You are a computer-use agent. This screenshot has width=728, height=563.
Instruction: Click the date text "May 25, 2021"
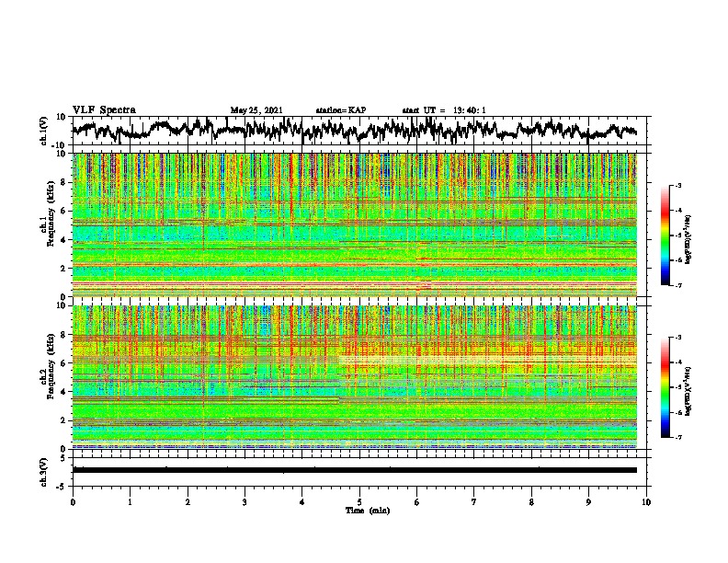(x=256, y=110)
